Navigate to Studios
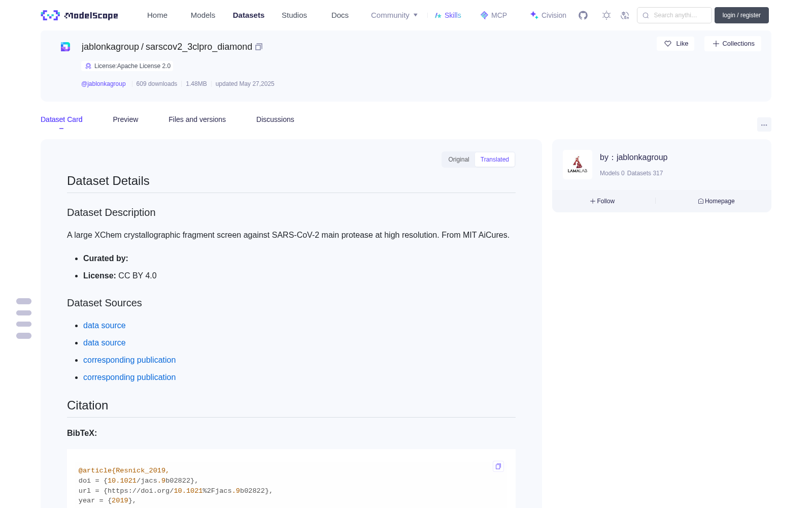 point(294,15)
